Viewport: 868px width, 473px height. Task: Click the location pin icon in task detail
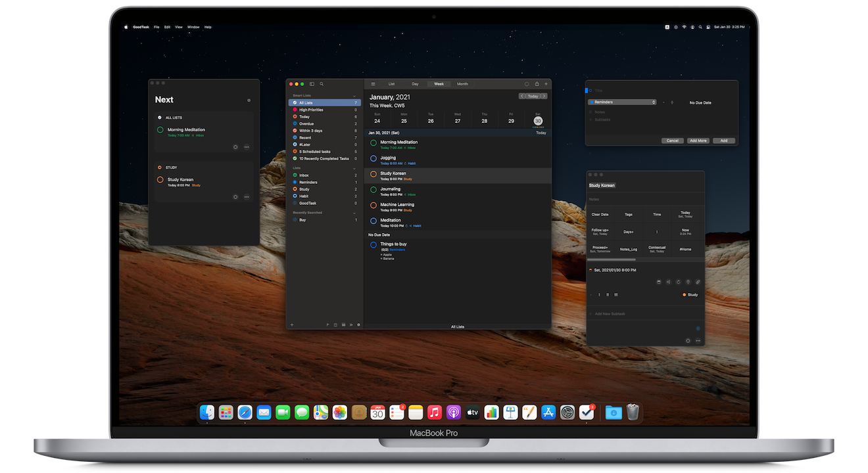pos(688,282)
